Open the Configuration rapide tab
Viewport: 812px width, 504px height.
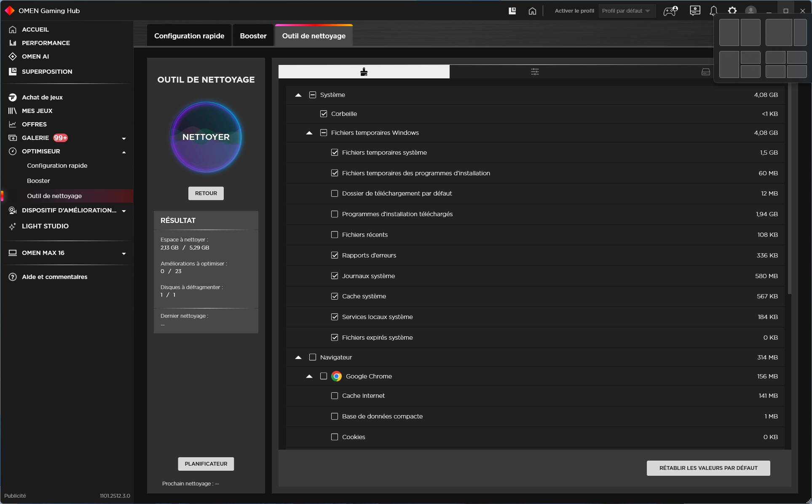coord(189,36)
